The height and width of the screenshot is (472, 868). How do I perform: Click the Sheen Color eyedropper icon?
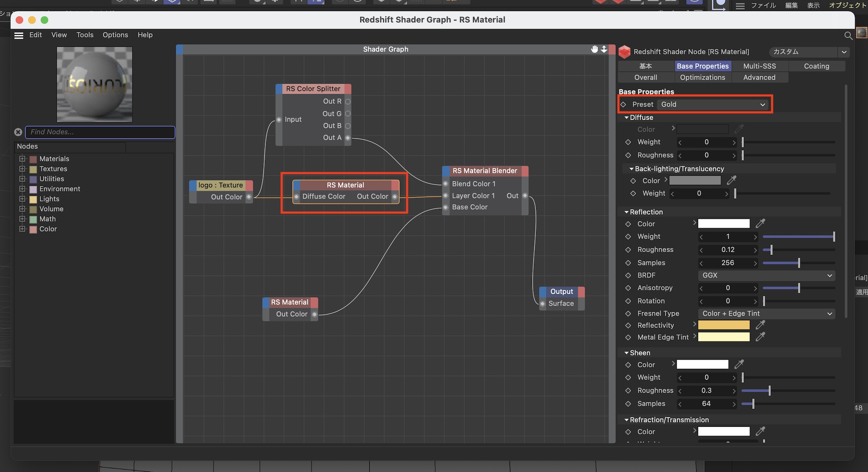pyautogui.click(x=739, y=364)
